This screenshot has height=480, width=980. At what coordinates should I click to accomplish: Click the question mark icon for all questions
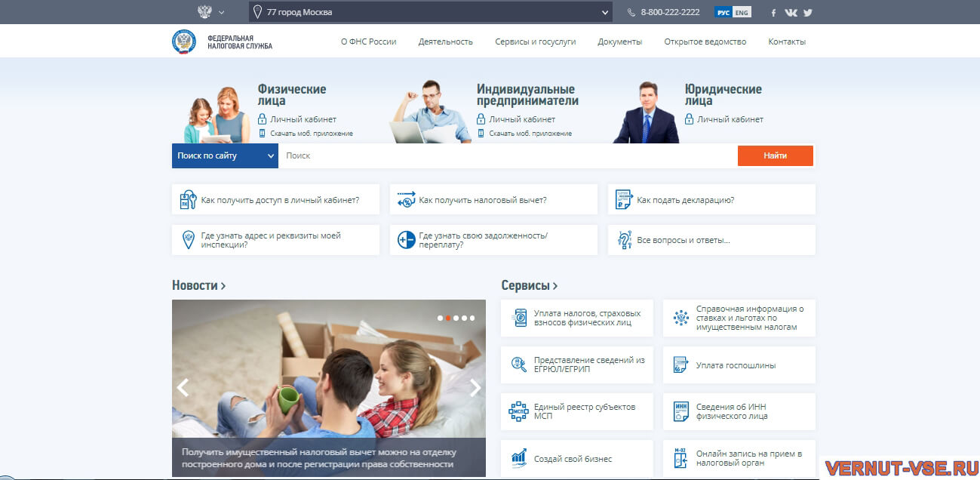click(x=624, y=241)
